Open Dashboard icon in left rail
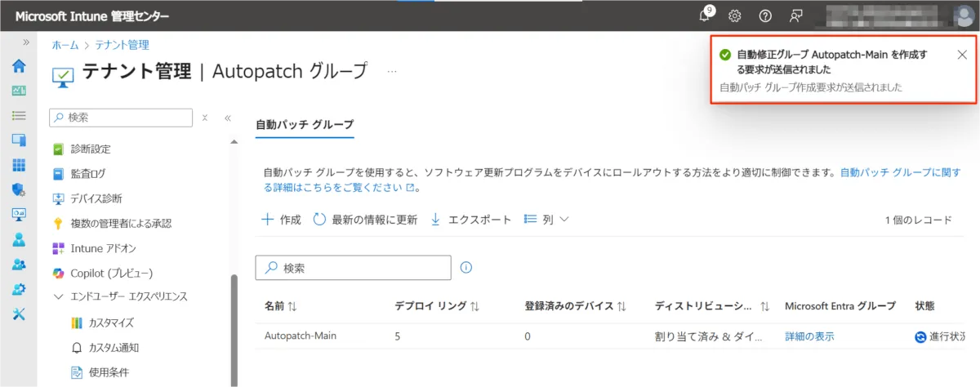 pos(19,91)
